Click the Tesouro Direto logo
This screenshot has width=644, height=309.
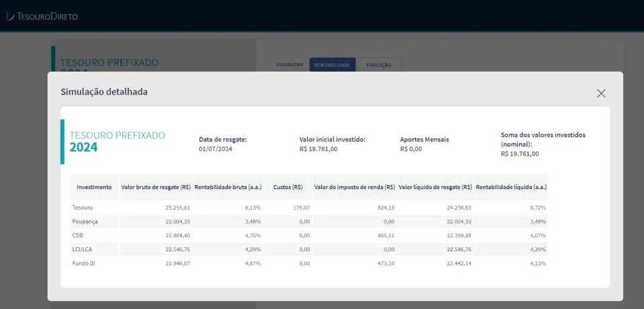[x=42, y=16]
